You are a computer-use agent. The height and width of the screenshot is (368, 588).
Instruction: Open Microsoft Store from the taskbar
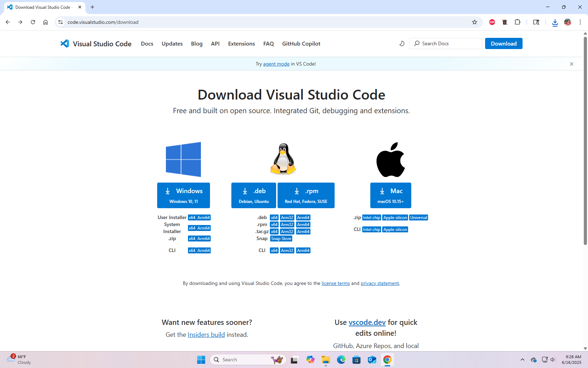coord(357,360)
